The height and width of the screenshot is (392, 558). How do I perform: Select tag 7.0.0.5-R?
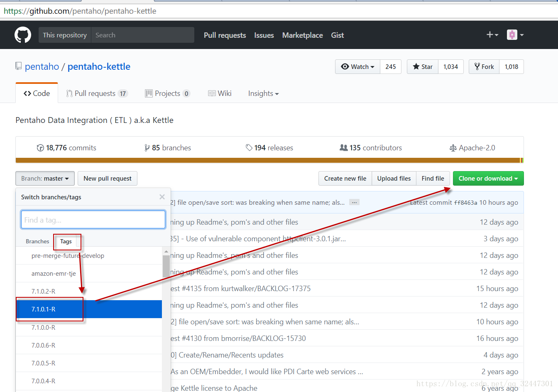coord(89,363)
